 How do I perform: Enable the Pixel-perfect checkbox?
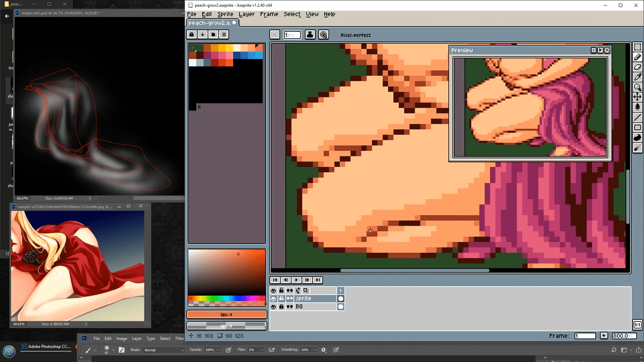[337, 35]
